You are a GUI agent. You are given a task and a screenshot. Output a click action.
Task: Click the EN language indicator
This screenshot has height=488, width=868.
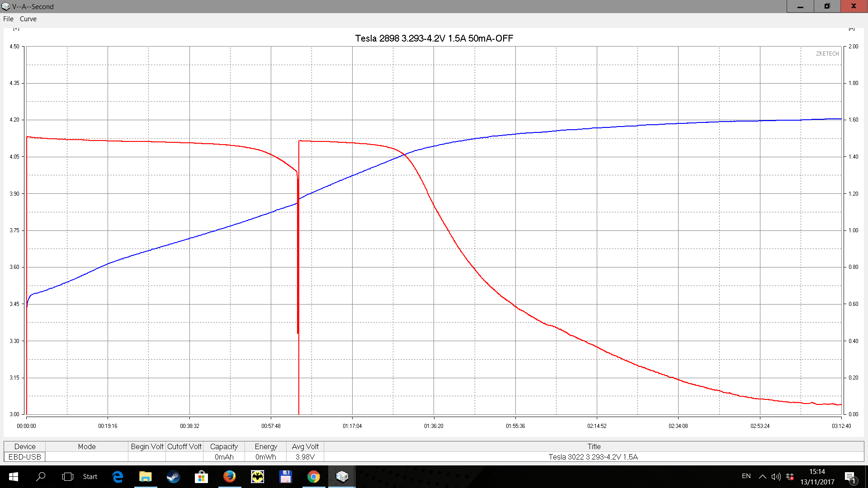(x=746, y=476)
